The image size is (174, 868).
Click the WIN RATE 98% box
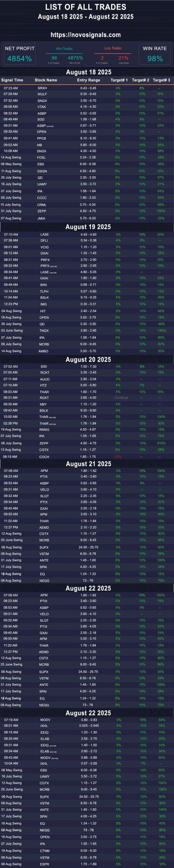155,54
